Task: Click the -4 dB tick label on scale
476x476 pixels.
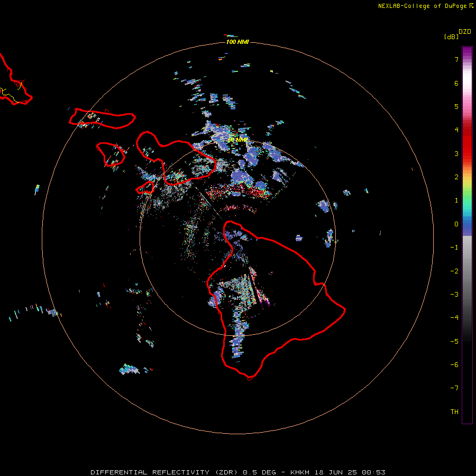Action: point(454,318)
